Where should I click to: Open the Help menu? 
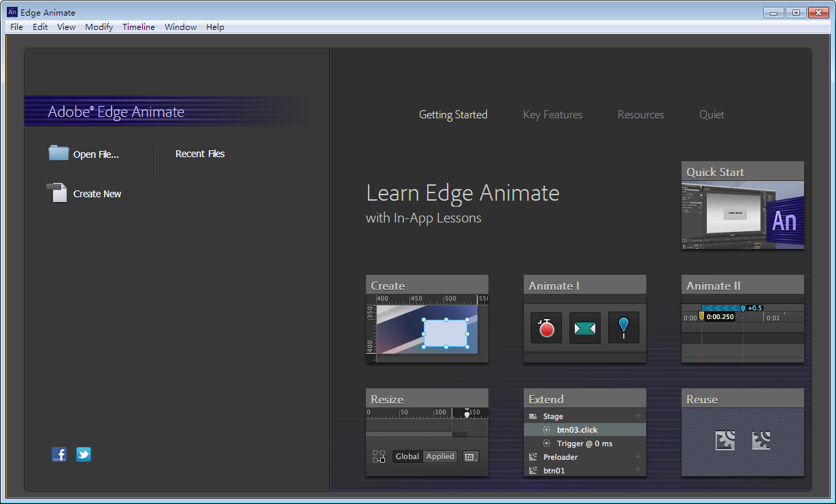pos(215,27)
